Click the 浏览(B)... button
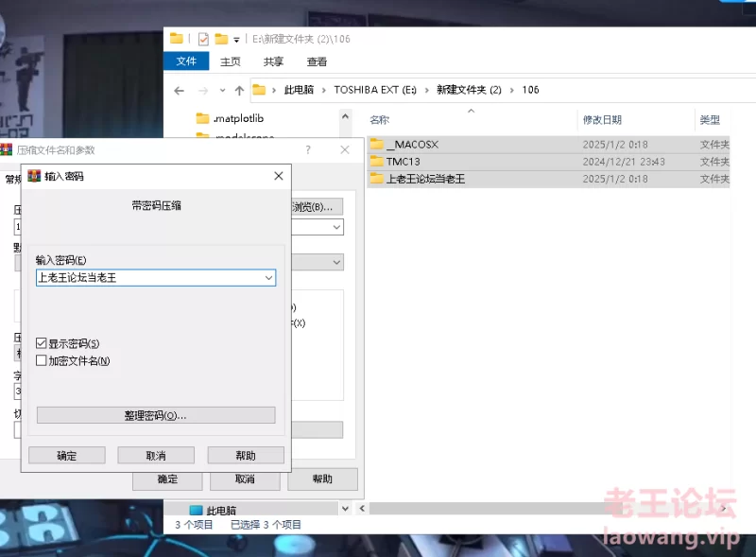This screenshot has height=557, width=756. pos(318,207)
